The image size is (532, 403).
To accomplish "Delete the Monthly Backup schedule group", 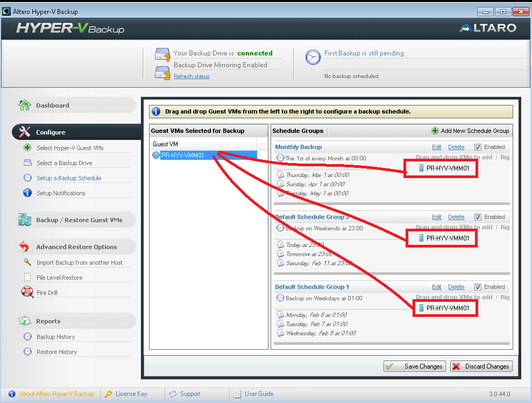I will [456, 147].
